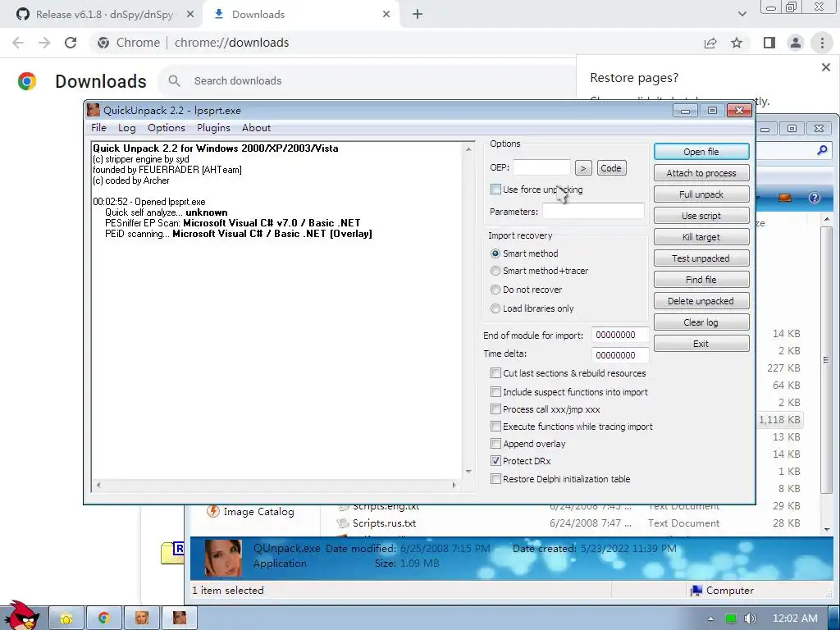The image size is (840, 630).
Task: Enable Include suspect functions into import
Action: tap(495, 392)
